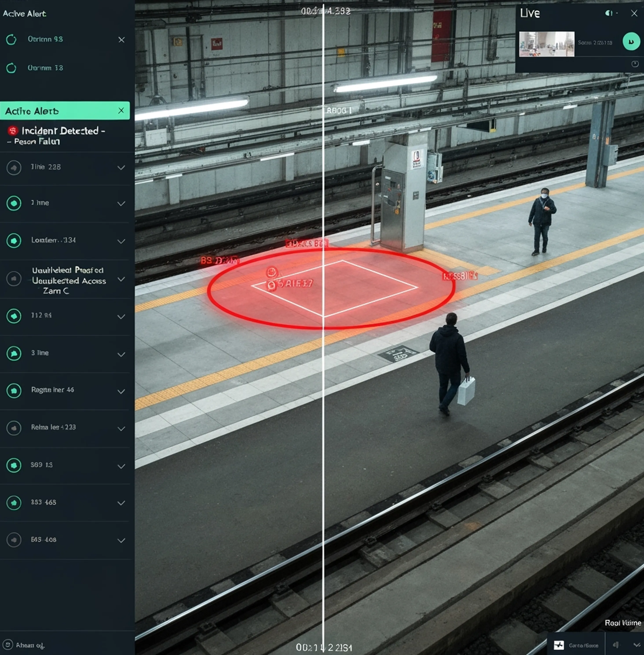
Task: Expand the Lomtern 334 alert row
Action: pos(121,241)
